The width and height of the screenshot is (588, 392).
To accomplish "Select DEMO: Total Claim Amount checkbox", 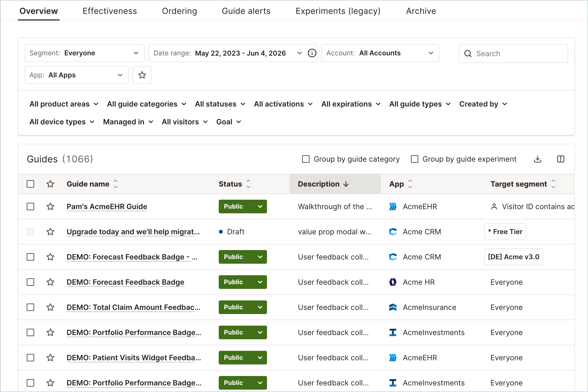I will point(30,307).
